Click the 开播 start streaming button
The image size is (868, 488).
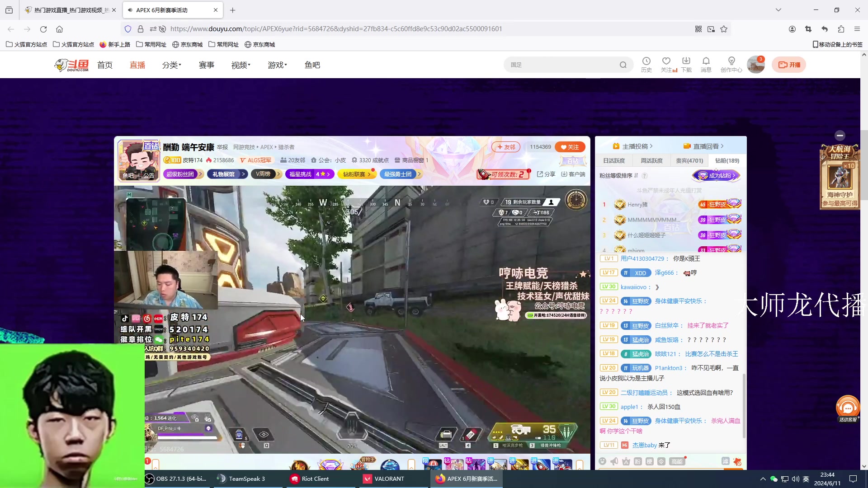click(789, 65)
